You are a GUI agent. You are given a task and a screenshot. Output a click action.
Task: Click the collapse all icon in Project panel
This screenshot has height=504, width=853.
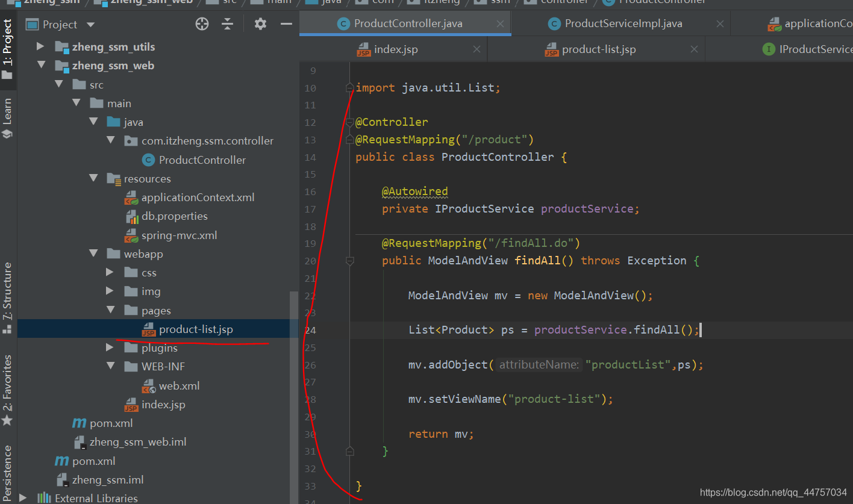click(228, 24)
